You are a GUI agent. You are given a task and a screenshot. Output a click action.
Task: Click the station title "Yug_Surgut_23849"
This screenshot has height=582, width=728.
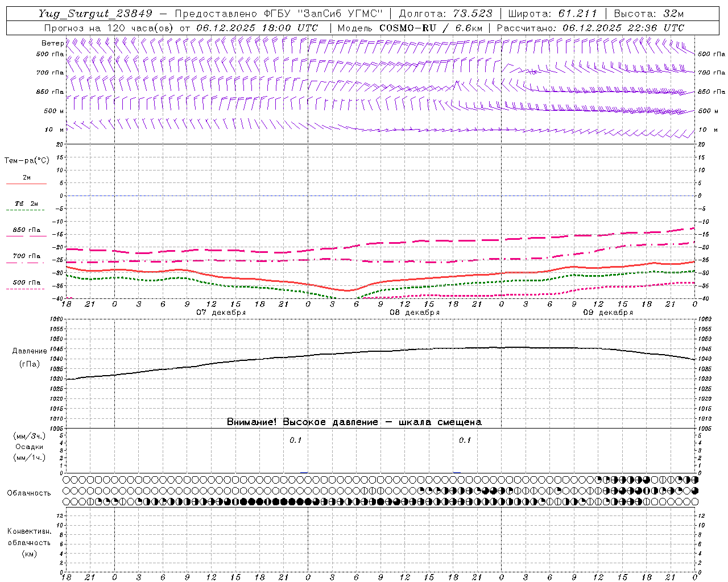[x=95, y=14]
